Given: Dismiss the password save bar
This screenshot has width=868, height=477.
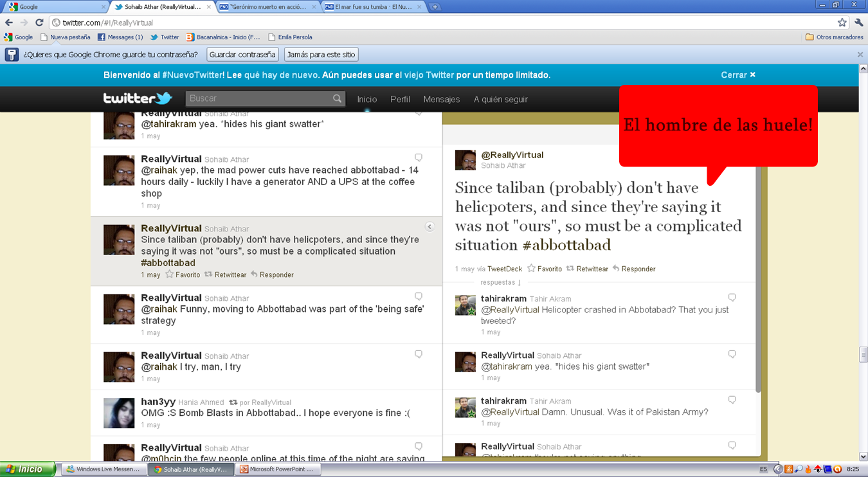Looking at the screenshot, I should [x=860, y=55].
